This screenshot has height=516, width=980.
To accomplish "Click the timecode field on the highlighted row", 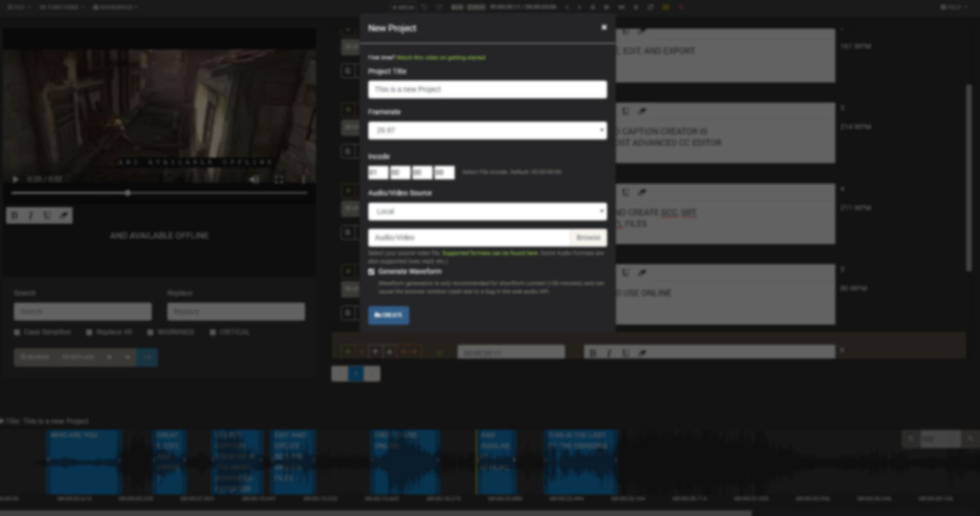I will (x=511, y=352).
